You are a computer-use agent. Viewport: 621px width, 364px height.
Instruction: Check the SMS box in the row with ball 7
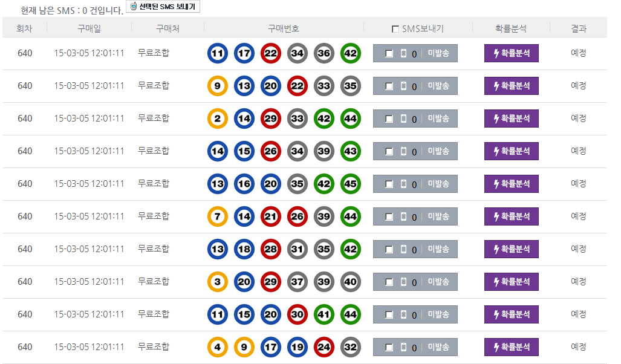click(389, 216)
